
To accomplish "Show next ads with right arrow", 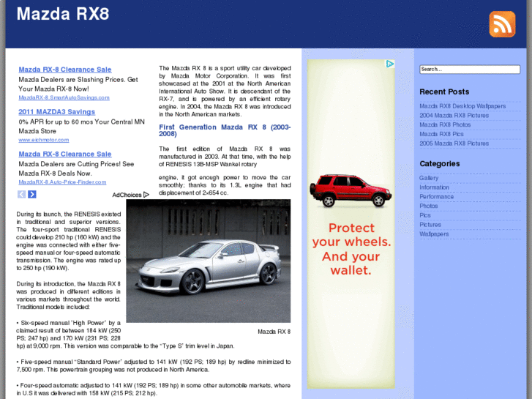I will coord(32,194).
